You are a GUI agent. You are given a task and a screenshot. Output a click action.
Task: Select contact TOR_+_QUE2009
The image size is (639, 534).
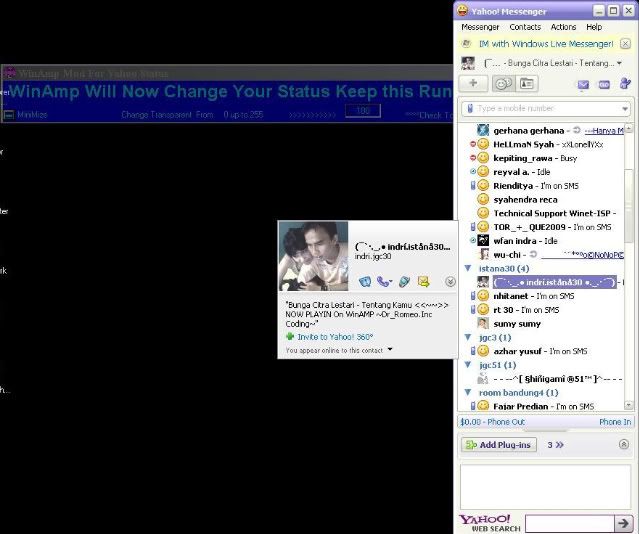pyautogui.click(x=529, y=227)
